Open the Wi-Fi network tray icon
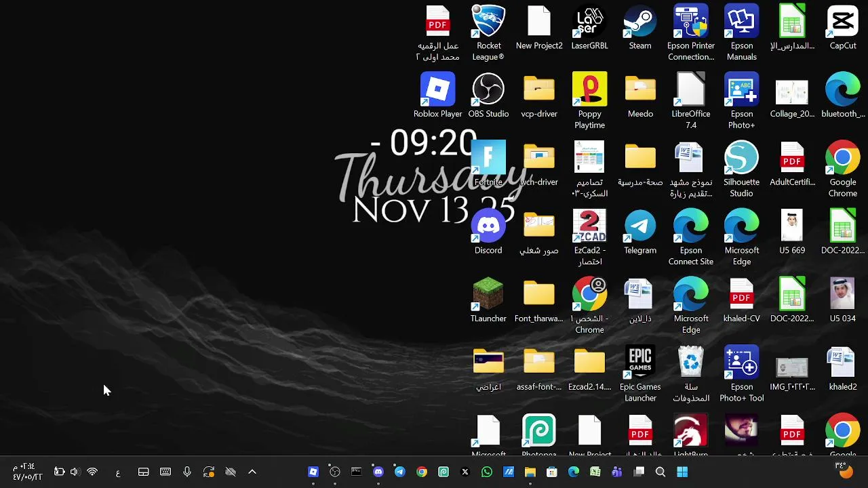Screen dimensions: 868x488 (x=92, y=472)
